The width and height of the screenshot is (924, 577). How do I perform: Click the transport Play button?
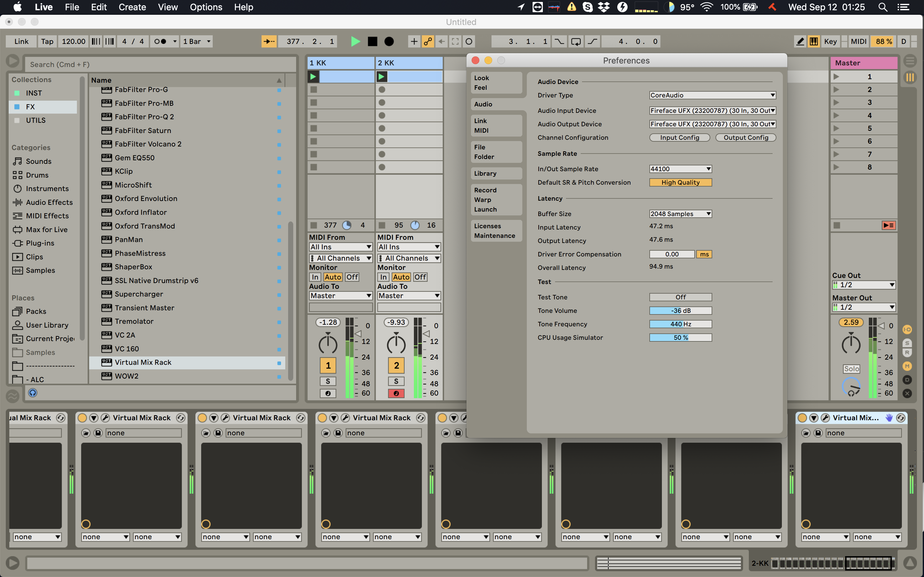point(355,41)
